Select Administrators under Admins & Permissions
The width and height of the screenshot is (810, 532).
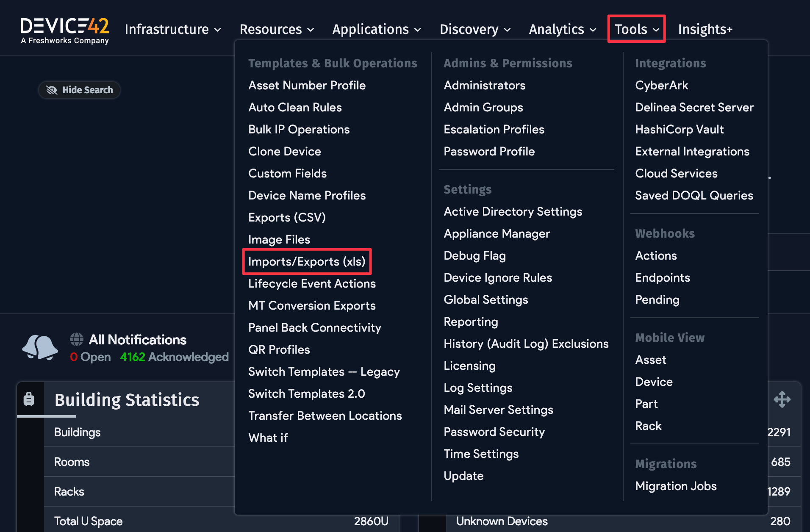484,85
